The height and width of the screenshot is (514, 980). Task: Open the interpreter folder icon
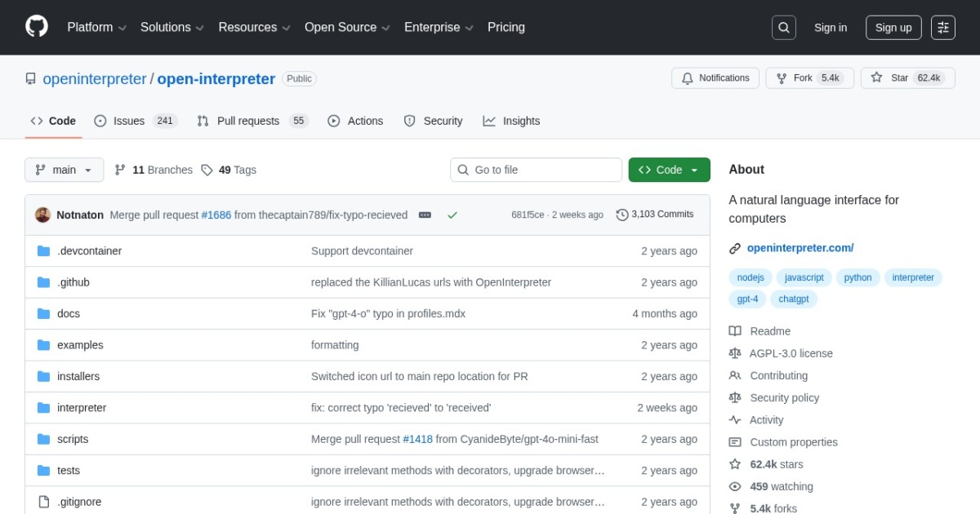43,407
